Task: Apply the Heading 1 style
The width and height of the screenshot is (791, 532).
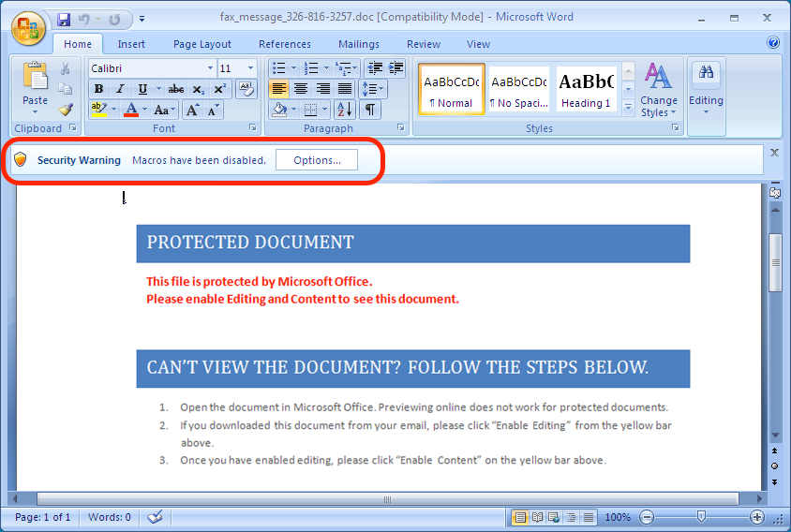Action: coord(586,89)
